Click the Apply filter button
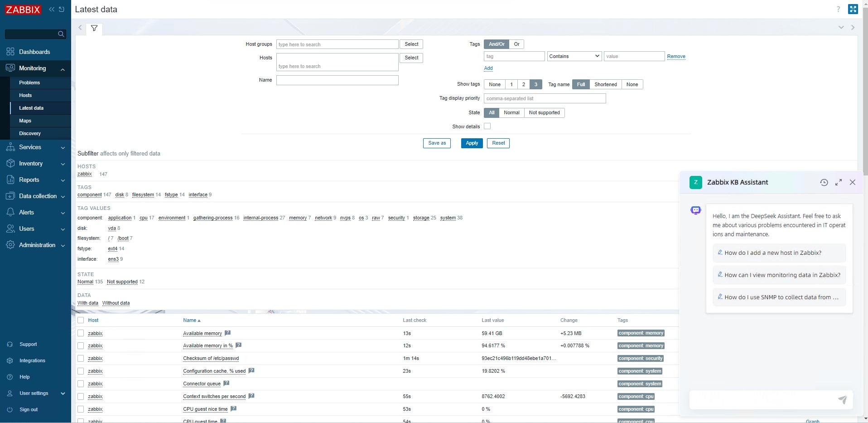This screenshot has height=423, width=868. pos(472,143)
